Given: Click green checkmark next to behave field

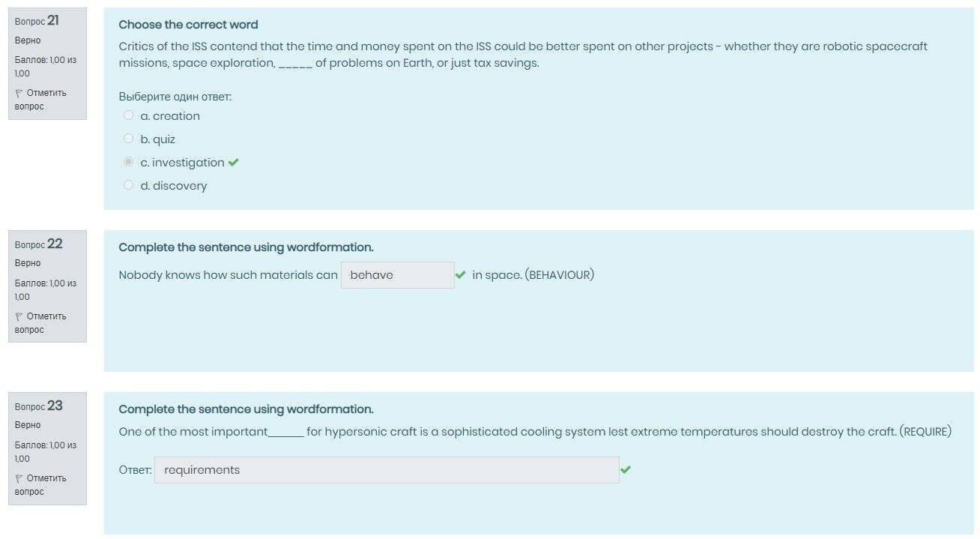Looking at the screenshot, I should tap(461, 275).
